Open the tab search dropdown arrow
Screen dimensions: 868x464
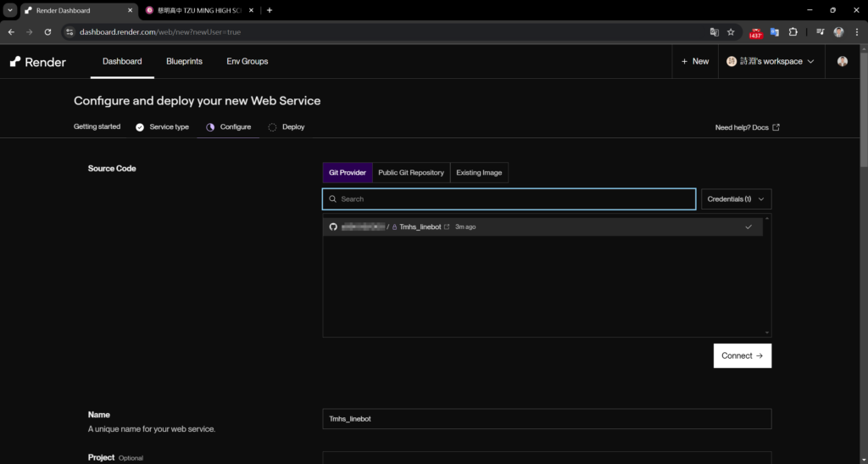click(x=10, y=10)
